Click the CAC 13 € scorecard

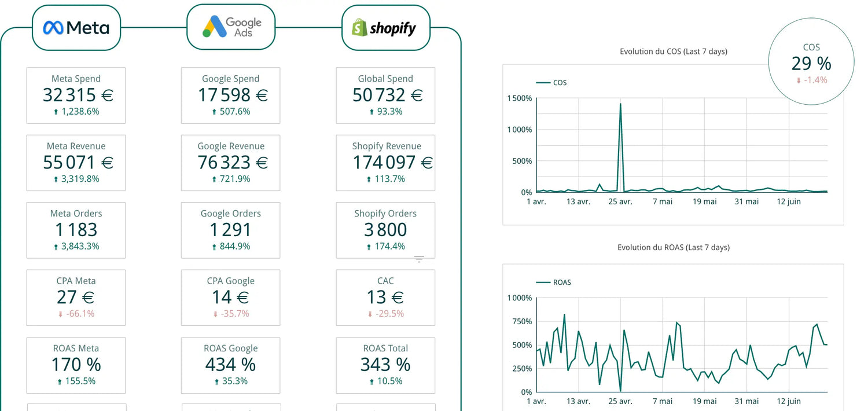385,298
